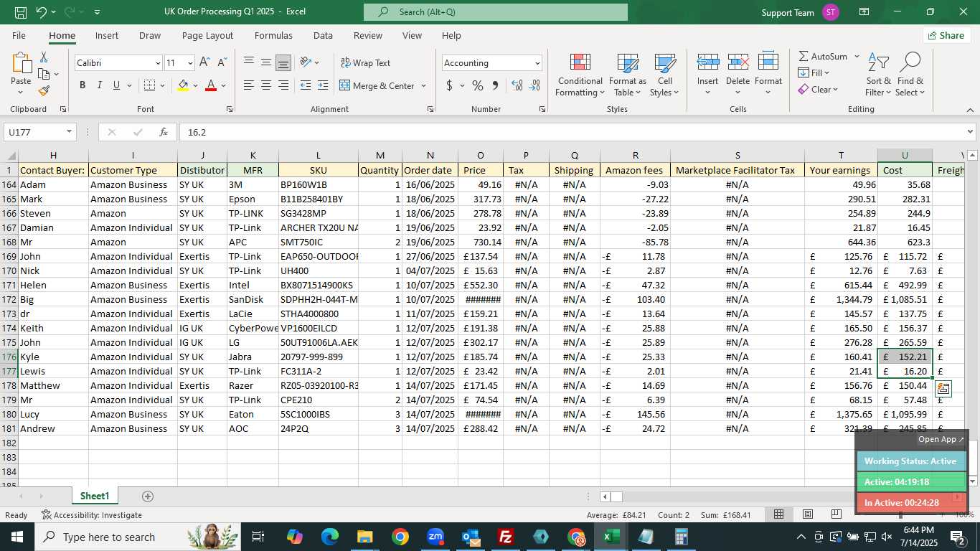Apply percent style format

pos(478,85)
